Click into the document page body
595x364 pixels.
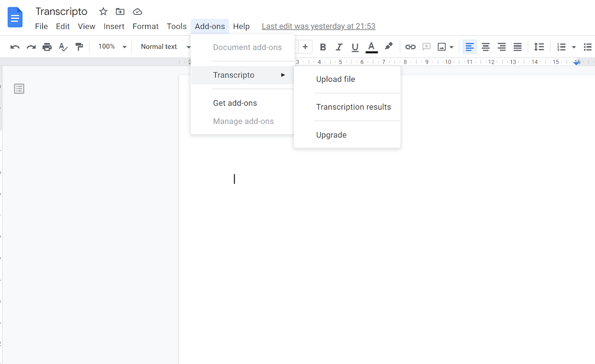click(x=387, y=219)
